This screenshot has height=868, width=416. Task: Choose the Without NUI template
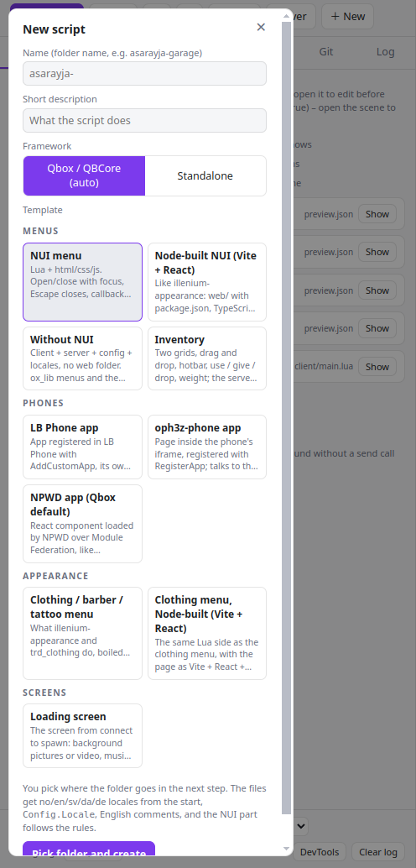(x=82, y=358)
